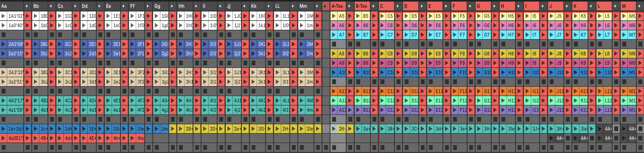Launch teal 3a+ clip in B-Tex track
This screenshot has height=153, width=644.
click(x=358, y=129)
